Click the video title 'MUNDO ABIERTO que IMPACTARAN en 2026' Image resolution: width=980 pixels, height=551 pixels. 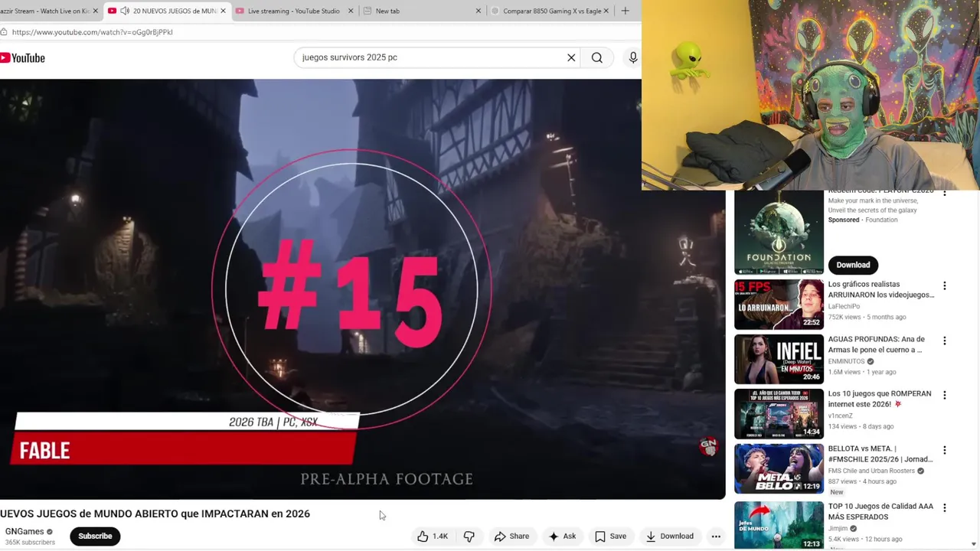click(155, 514)
